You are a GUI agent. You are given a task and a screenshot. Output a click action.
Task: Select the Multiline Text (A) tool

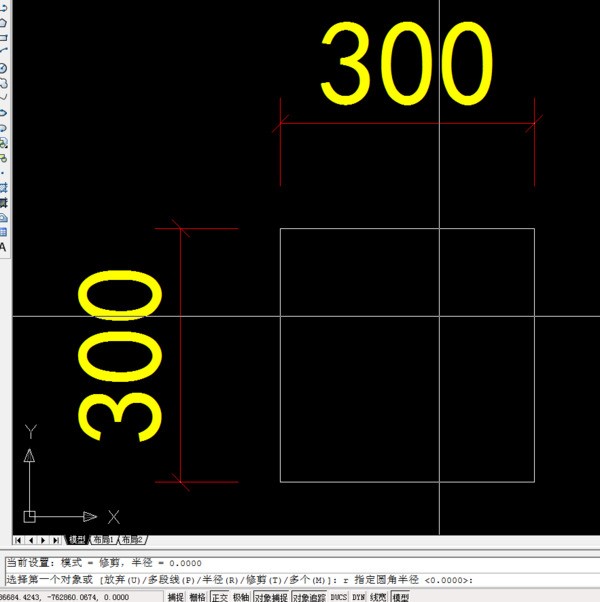tap(3, 247)
